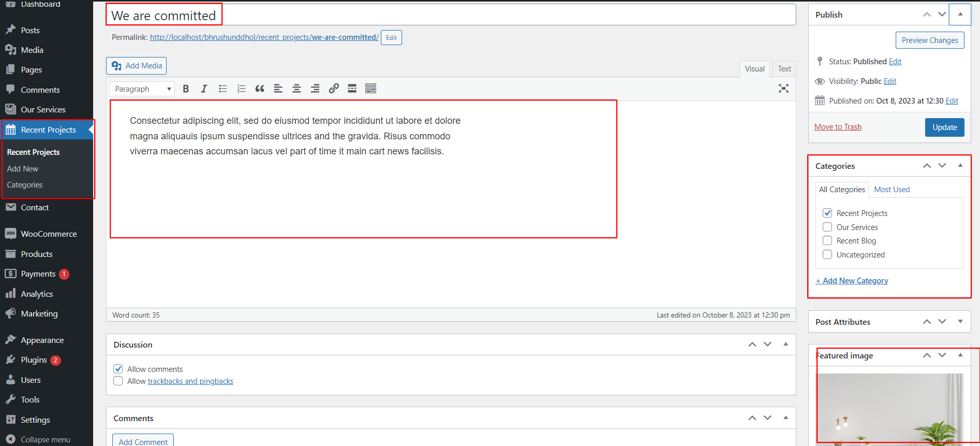Toggle bold formatting in editor toolbar
The width and height of the screenshot is (980, 446).
coord(186,89)
